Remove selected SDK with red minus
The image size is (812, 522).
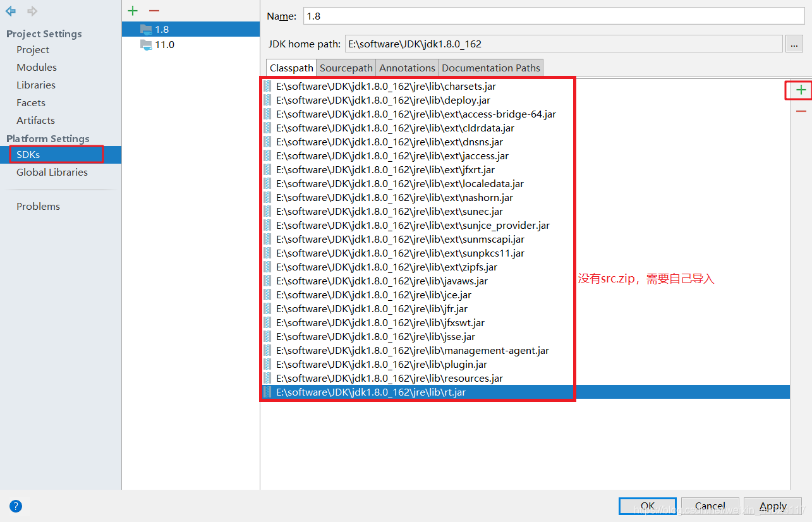(x=154, y=11)
